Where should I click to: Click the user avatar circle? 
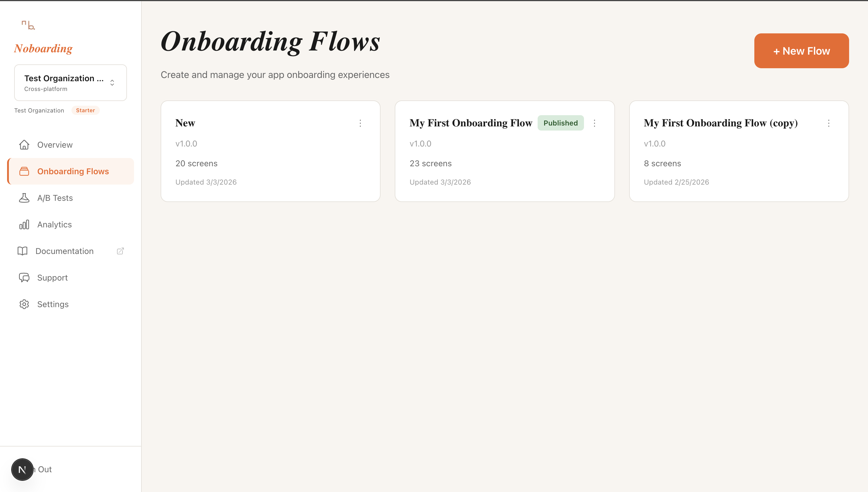(22, 469)
